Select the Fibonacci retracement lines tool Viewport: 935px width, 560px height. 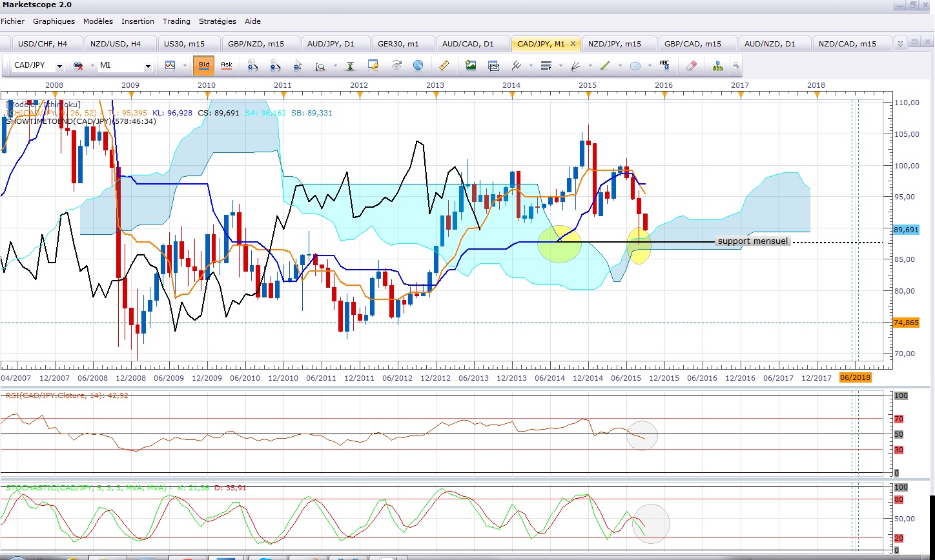(x=546, y=66)
